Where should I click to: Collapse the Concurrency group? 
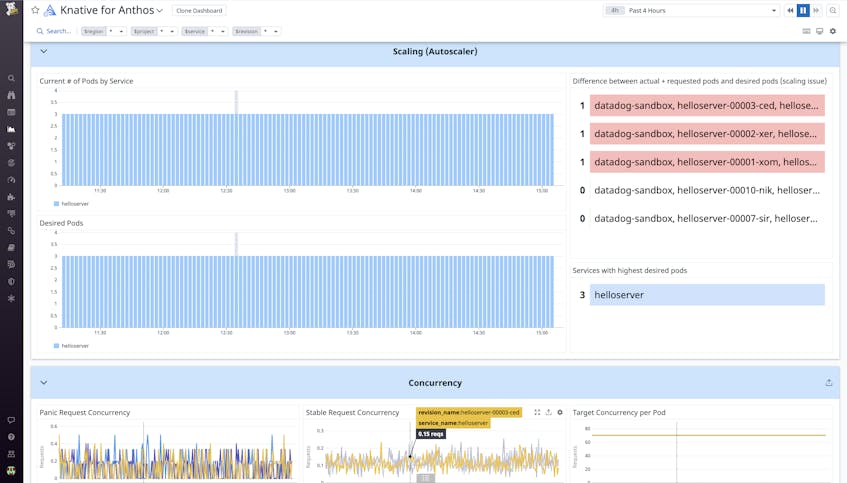[x=44, y=383]
